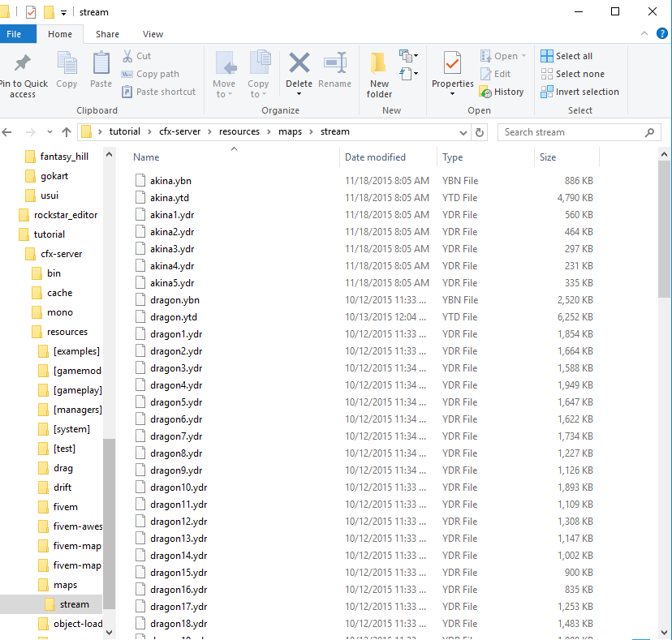
Task: Select file dragon.ytd
Action: click(174, 317)
